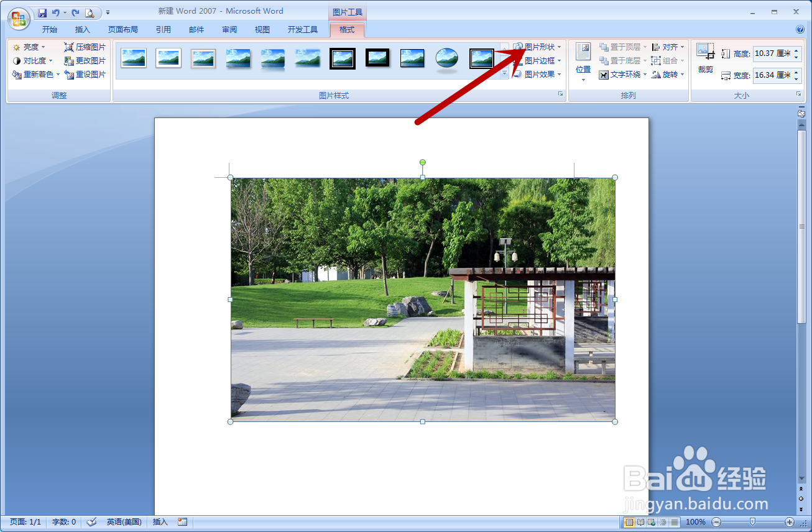
Task: Apply the second white-border picture style
Action: [x=168, y=58]
